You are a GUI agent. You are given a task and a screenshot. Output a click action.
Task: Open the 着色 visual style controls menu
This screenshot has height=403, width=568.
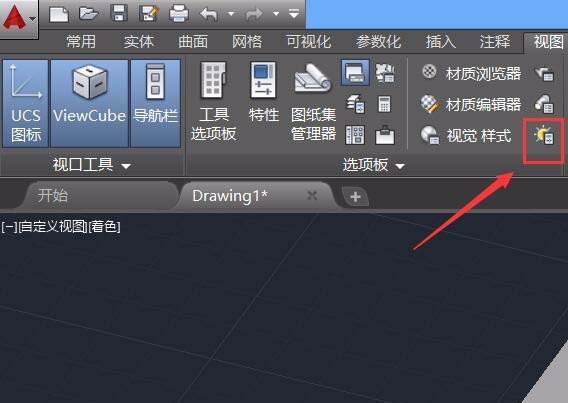click(x=104, y=227)
